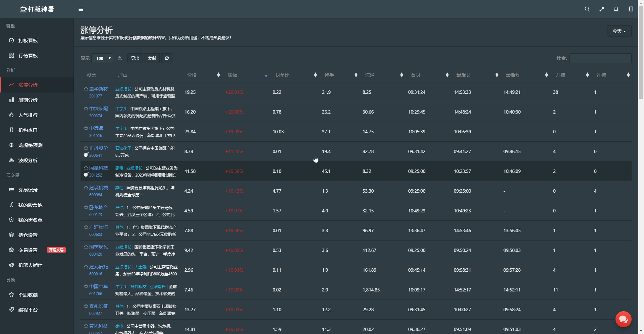
Task: Click the 复制 copy button
Action: 152,58
